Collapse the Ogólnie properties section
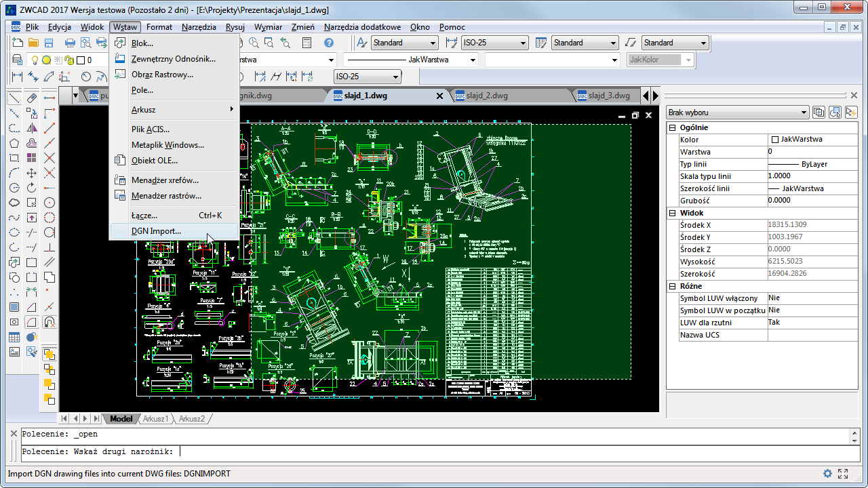868x488 pixels. [x=673, y=127]
